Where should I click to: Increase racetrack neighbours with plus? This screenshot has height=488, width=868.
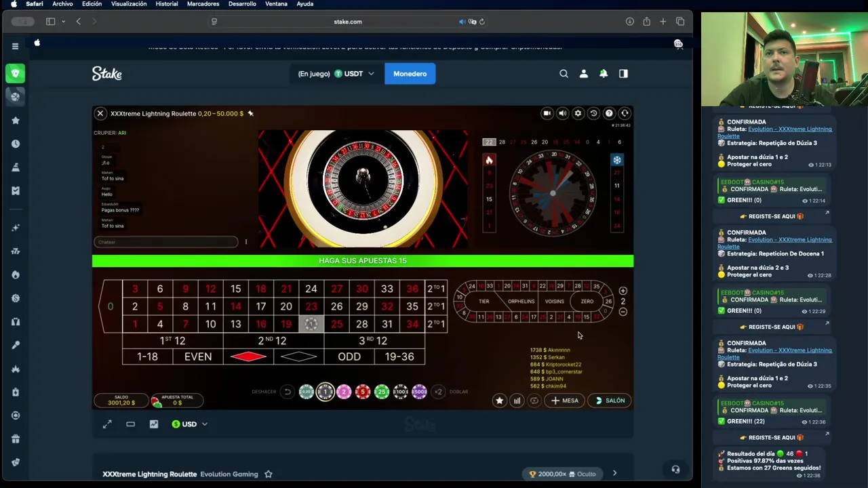click(623, 291)
